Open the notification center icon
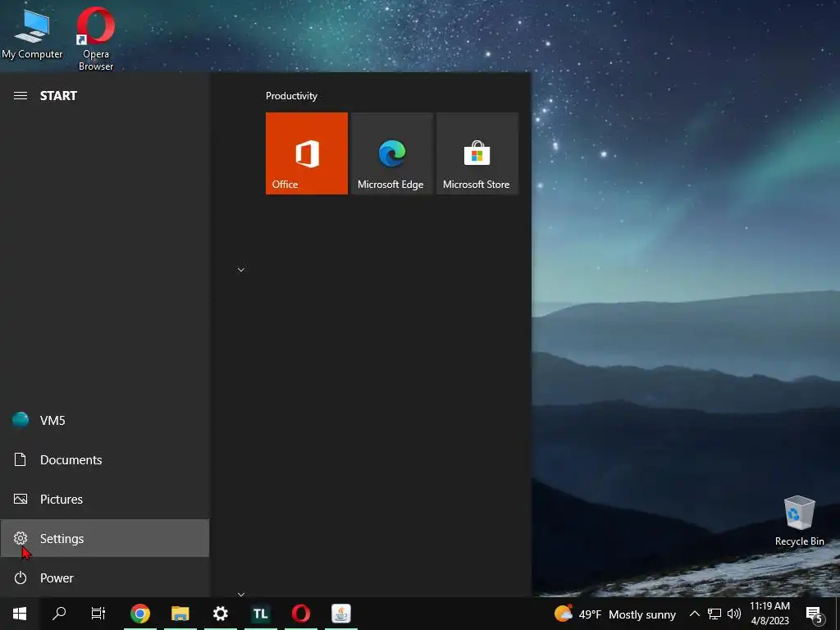The width and height of the screenshot is (840, 630). 815,614
